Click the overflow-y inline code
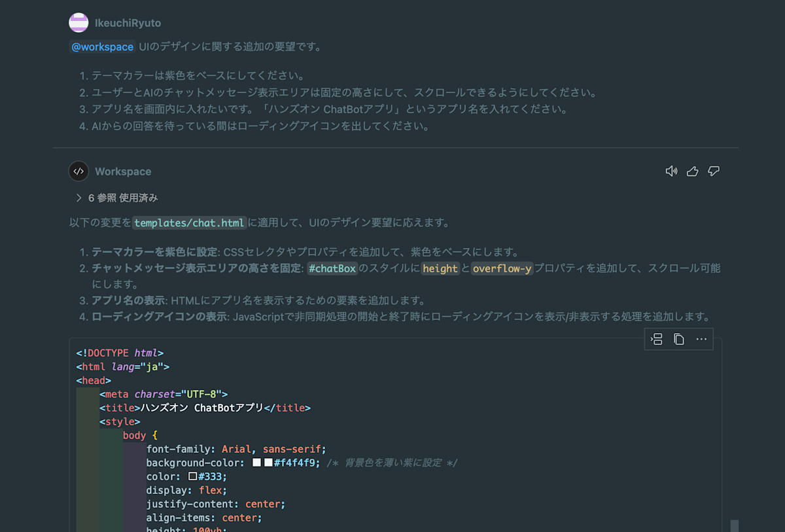Screen dimensions: 785x532 (x=502, y=268)
